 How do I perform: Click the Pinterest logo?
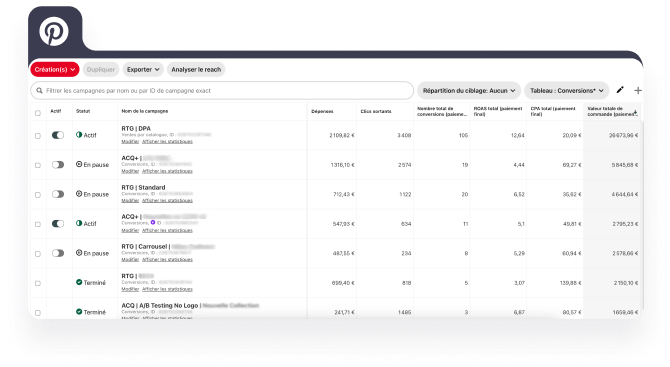click(54, 31)
